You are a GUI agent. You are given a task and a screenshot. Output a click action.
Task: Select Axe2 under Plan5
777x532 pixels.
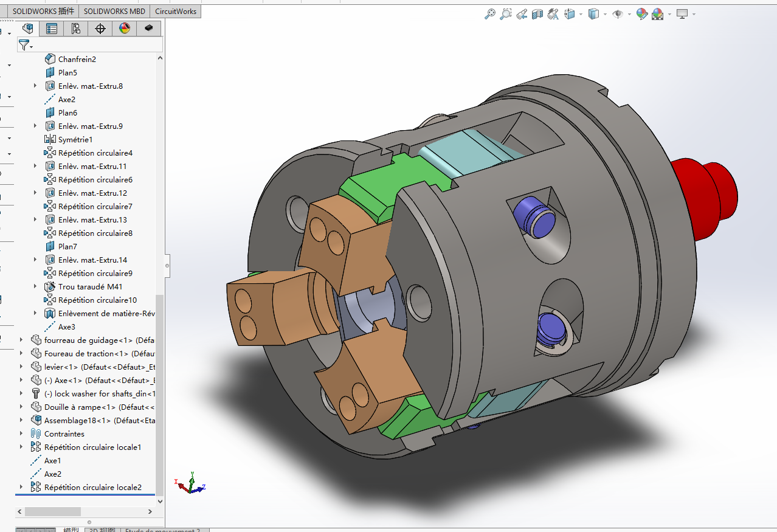[67, 99]
